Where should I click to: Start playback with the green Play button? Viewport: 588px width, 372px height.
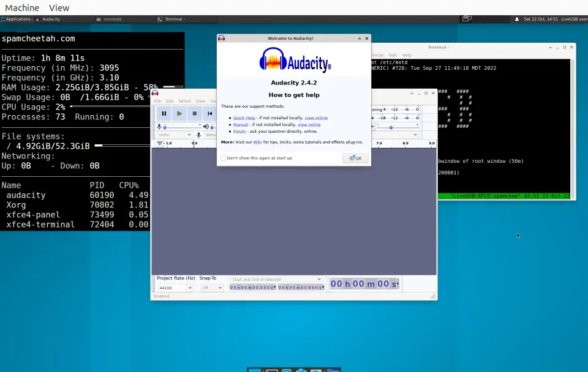179,114
